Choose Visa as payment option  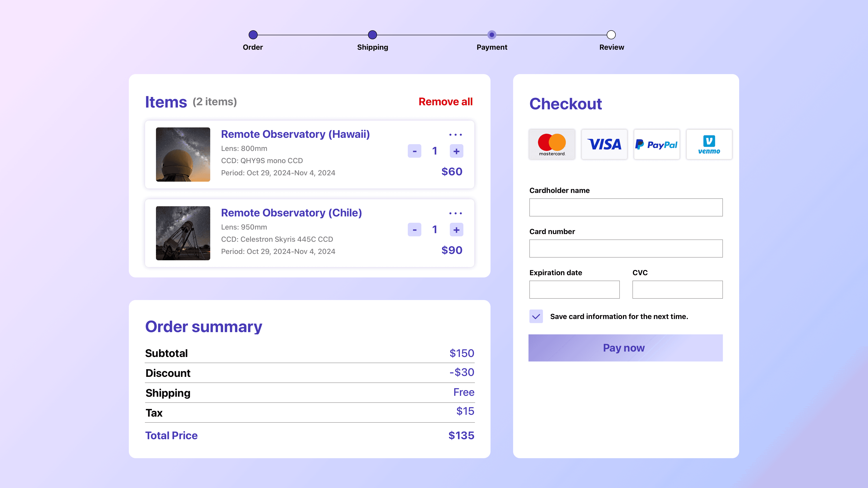pyautogui.click(x=604, y=144)
